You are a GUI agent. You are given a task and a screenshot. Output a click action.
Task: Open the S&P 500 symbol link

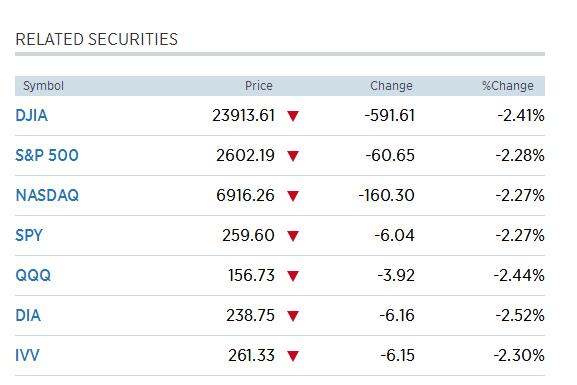[47, 155]
